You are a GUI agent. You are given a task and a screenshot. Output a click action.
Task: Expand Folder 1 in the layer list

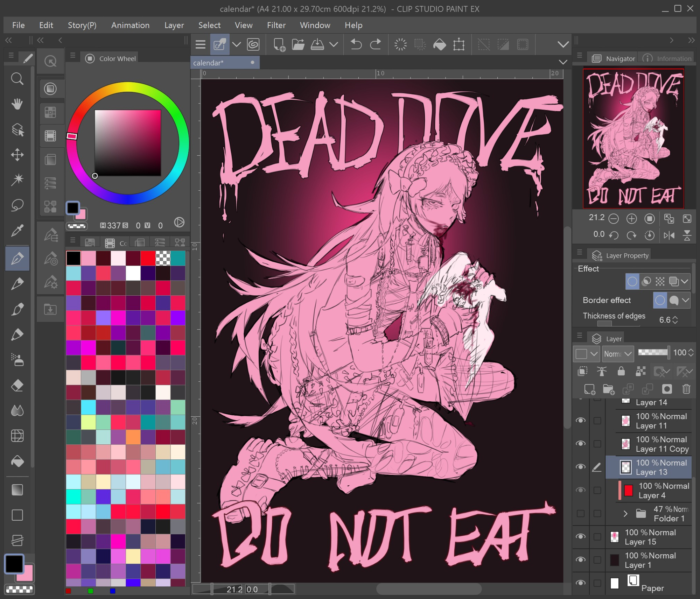coord(625,513)
